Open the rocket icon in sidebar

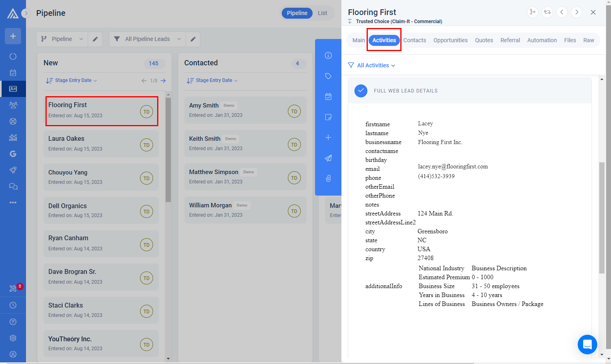13,170
